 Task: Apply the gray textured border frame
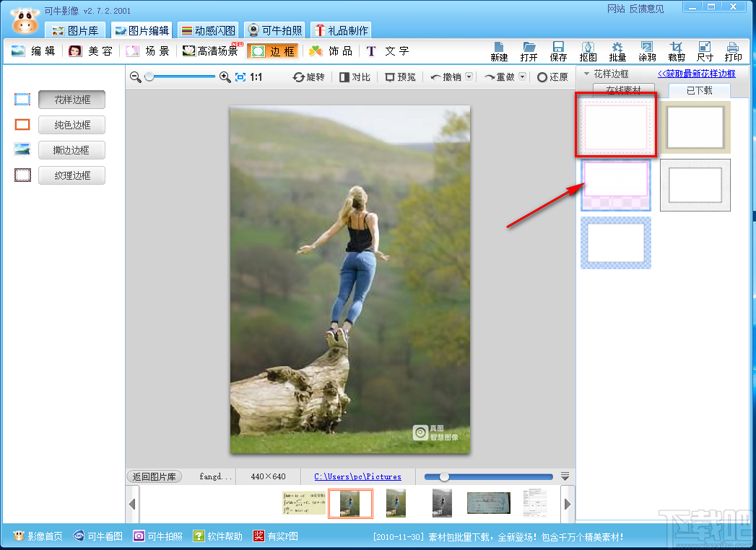(695, 185)
